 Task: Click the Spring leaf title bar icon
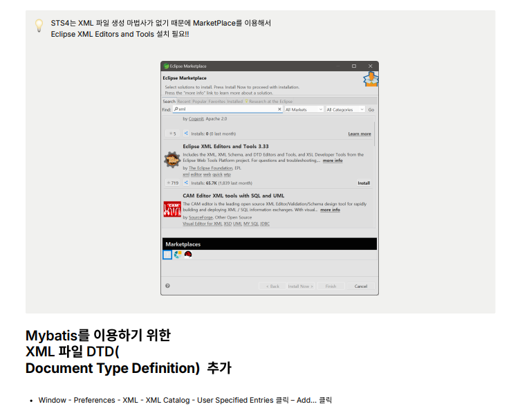coord(166,66)
